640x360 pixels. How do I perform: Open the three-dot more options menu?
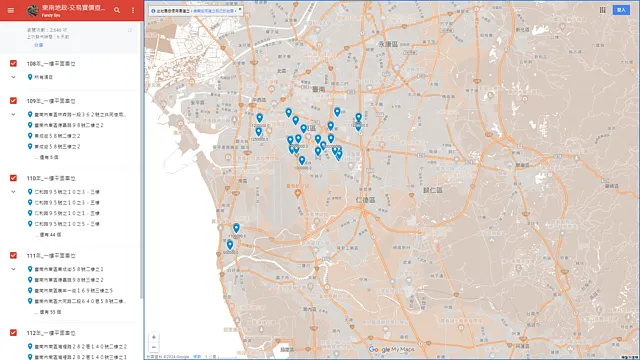(133, 10)
